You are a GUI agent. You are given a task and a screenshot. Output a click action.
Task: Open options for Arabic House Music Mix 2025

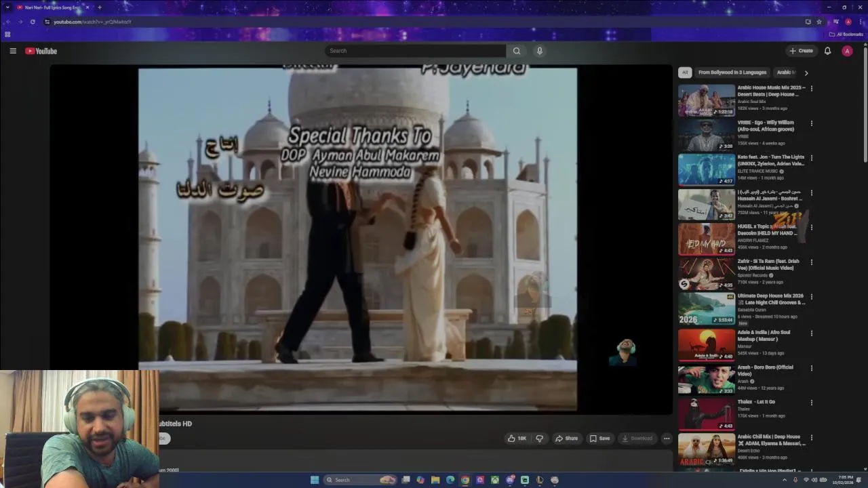click(811, 88)
